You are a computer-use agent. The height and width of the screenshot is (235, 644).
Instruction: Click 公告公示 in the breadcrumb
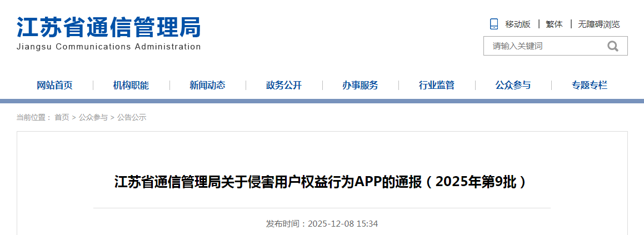(x=132, y=117)
